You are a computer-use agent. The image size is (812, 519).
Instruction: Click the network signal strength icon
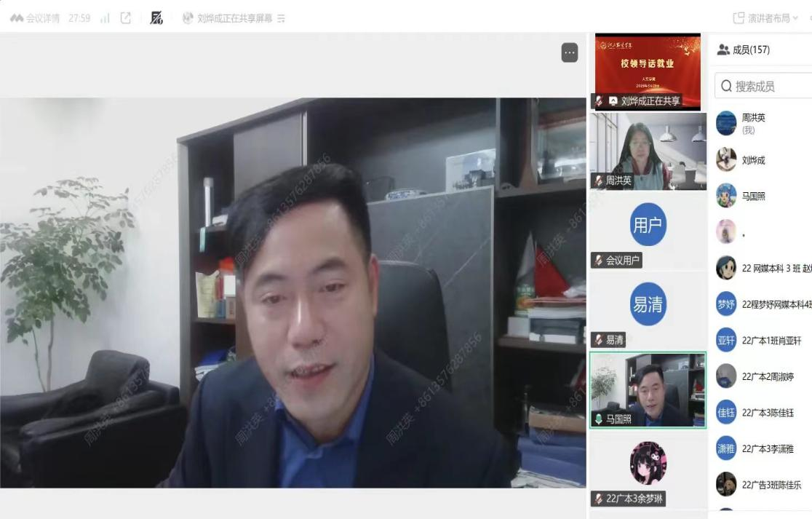(105, 18)
